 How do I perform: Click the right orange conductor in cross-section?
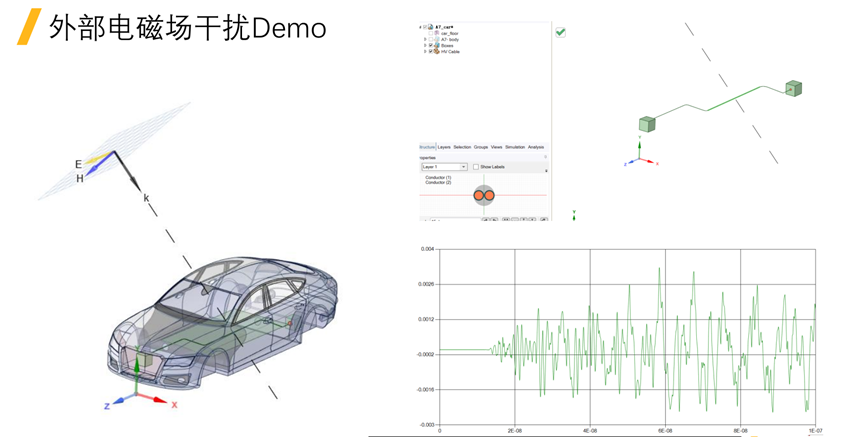[489, 195]
